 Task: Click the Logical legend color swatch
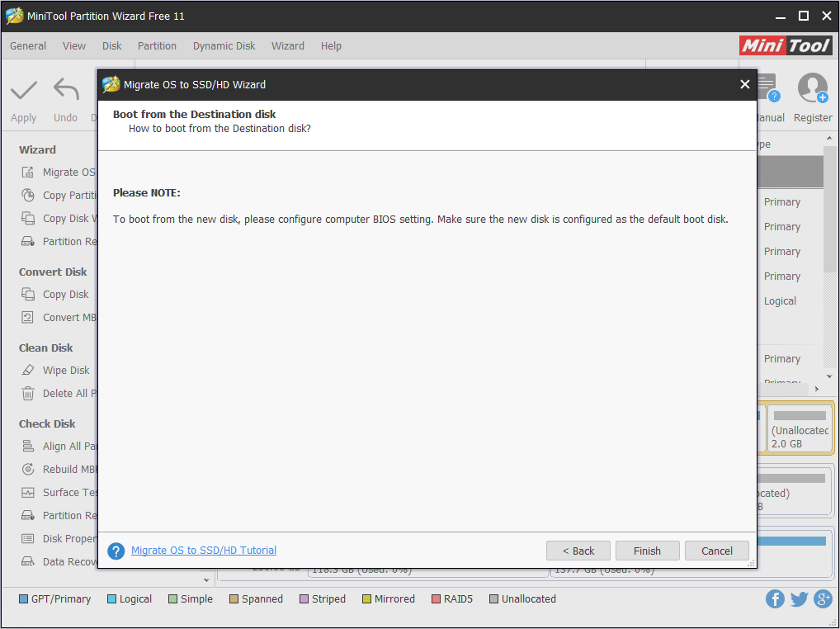(x=111, y=599)
